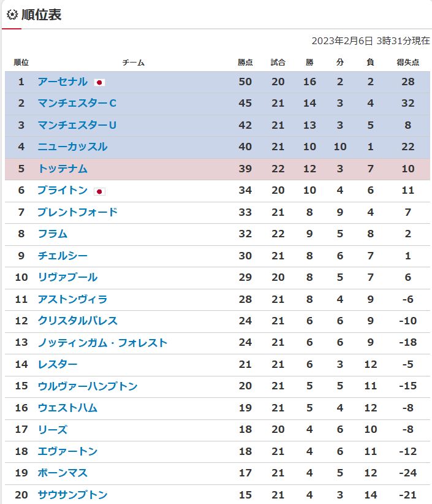The image size is (432, 504).
Task: Select the リヴァプール team link
Action: pyautogui.click(x=67, y=277)
